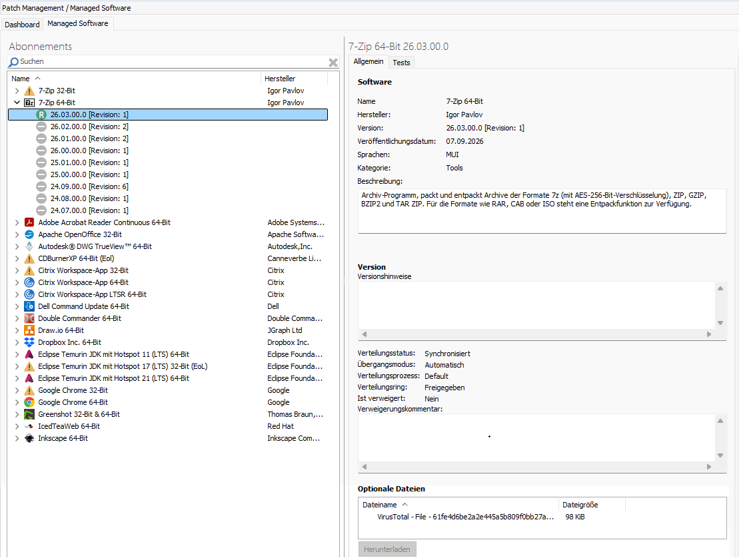
Task: Click the Dell Command Update icon
Action: click(29, 306)
